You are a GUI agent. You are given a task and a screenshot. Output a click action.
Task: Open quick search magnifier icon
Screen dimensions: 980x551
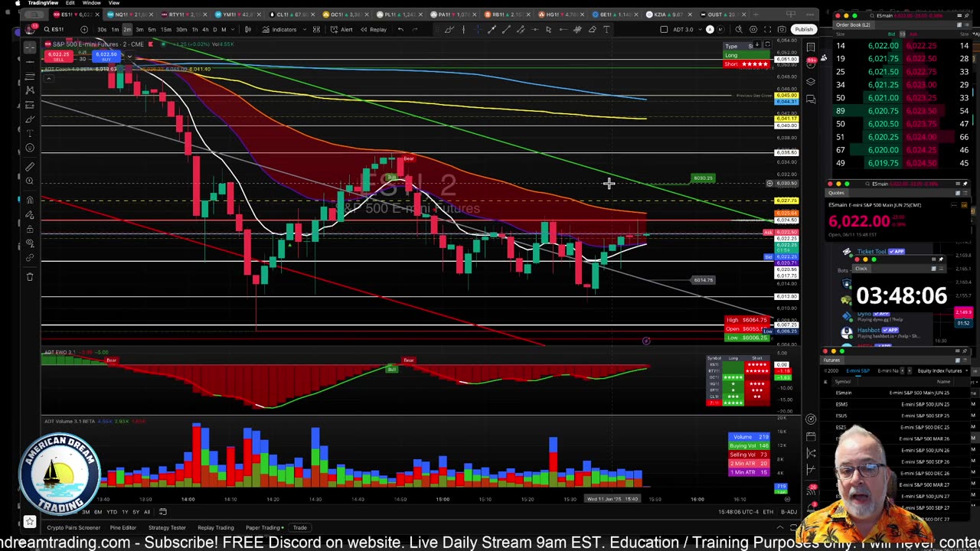(738, 29)
